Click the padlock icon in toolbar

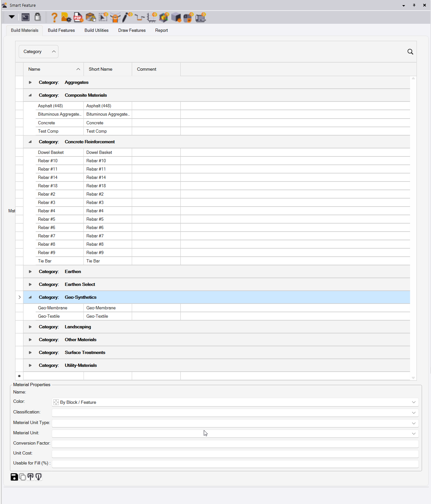pos(38,17)
